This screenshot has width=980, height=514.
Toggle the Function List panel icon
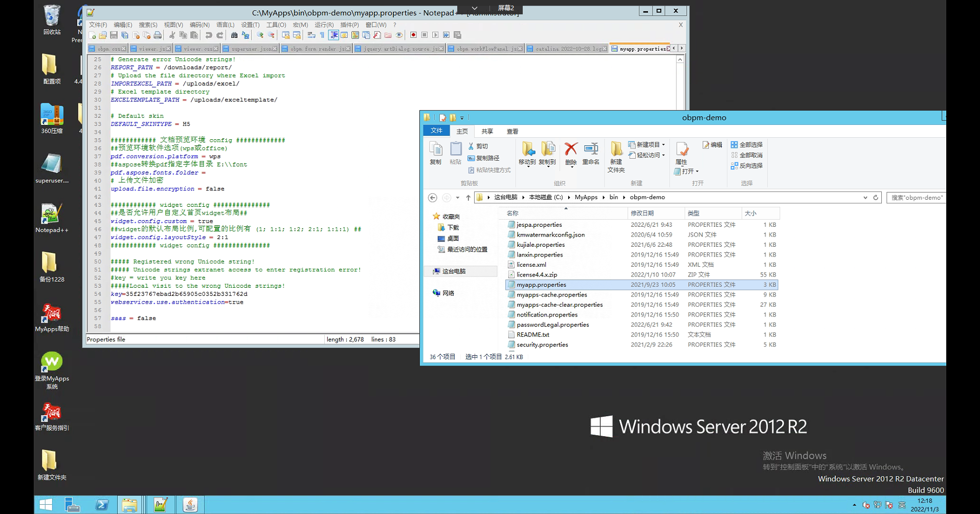click(377, 35)
